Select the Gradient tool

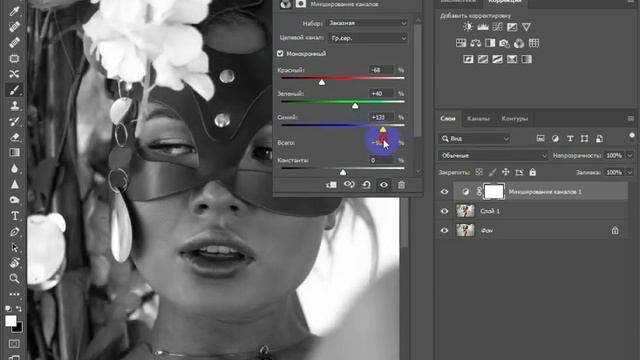(14, 153)
